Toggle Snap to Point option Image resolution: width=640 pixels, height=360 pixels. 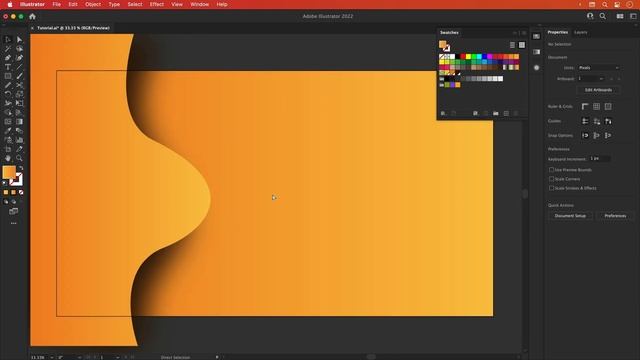pyautogui.click(x=585, y=136)
